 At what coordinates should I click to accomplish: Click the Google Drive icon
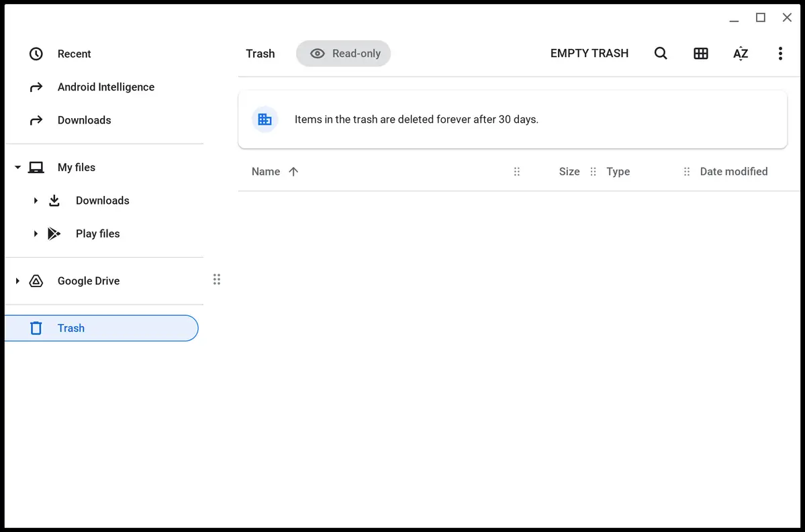(36, 281)
